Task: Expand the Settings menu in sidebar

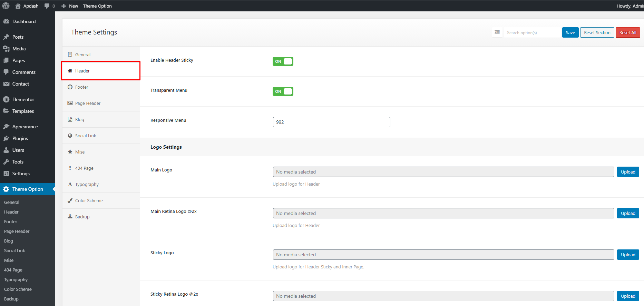Action: [21, 174]
